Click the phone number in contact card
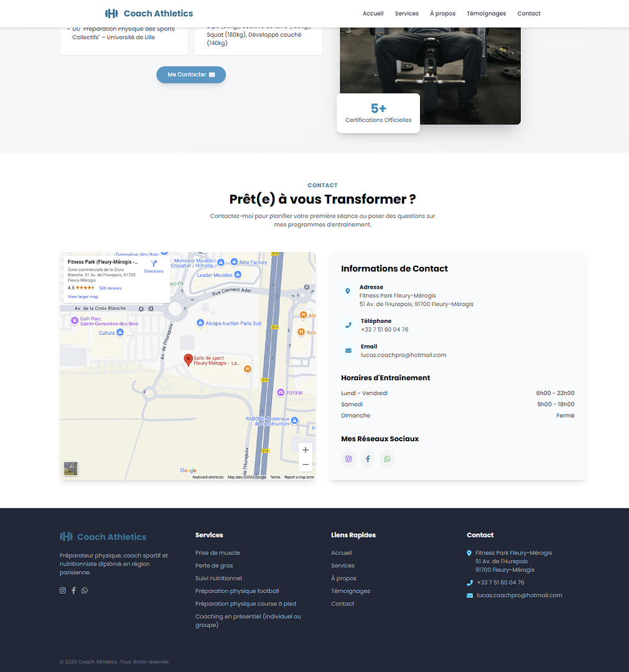The width and height of the screenshot is (629, 672). pos(384,330)
